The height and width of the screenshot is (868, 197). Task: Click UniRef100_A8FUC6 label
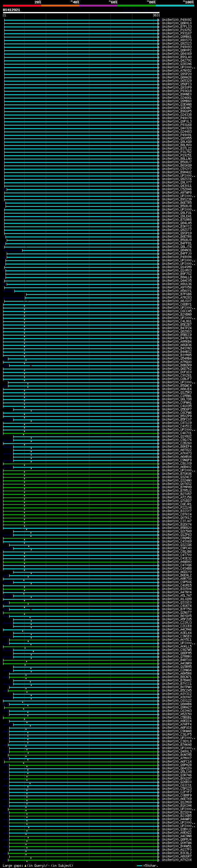tap(176, 728)
